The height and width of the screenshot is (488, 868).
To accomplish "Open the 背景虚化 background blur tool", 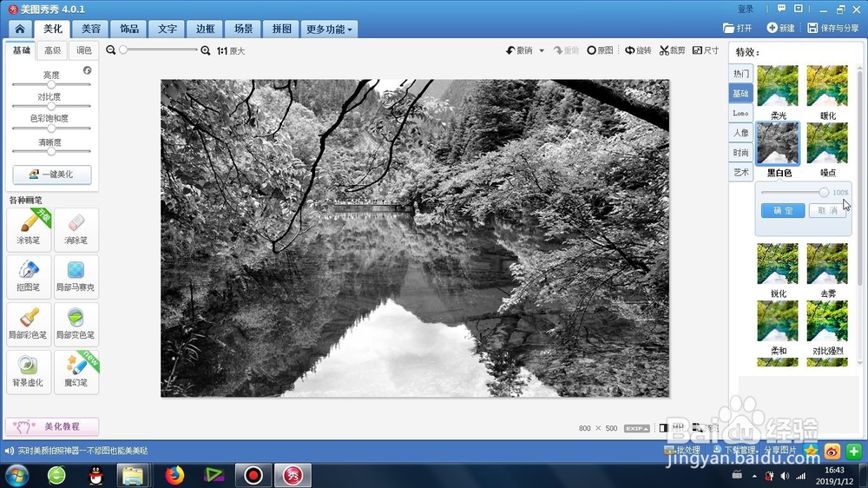I will pos(29,372).
